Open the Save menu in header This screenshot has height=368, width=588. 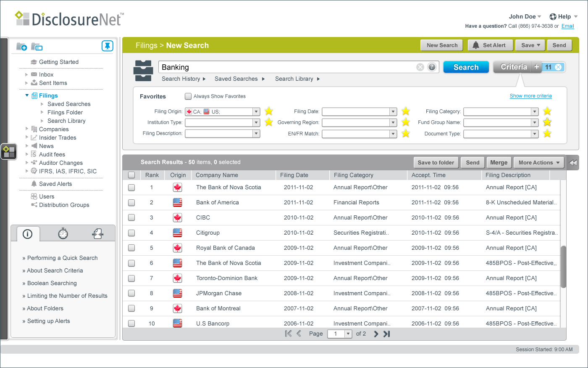(x=531, y=45)
